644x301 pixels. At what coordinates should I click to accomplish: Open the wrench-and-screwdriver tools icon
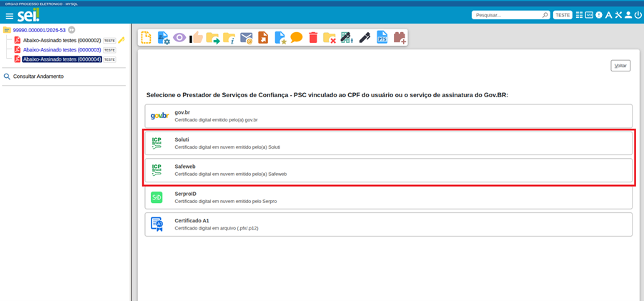618,15
